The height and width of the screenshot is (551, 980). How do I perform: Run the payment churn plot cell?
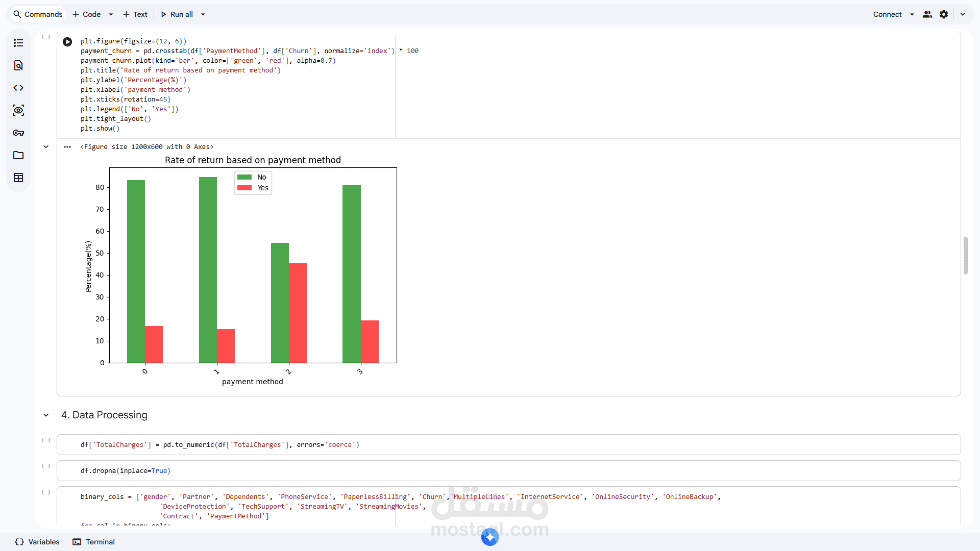click(x=67, y=42)
